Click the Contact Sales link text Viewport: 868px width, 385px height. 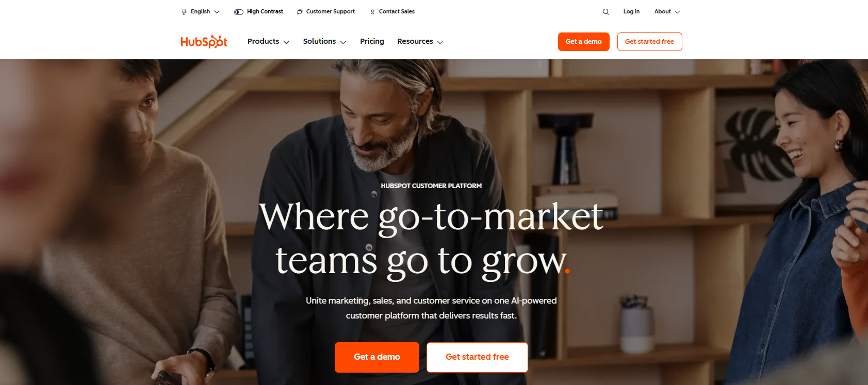click(397, 11)
